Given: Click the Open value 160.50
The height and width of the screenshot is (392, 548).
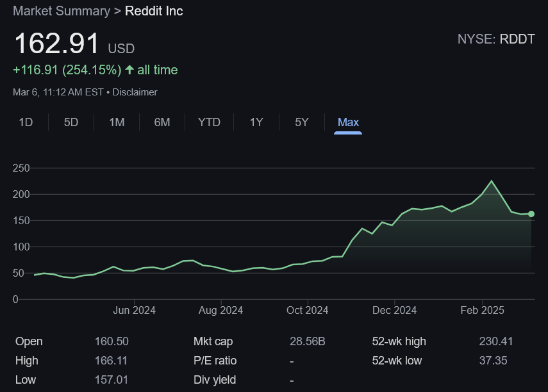Looking at the screenshot, I should click(112, 341).
